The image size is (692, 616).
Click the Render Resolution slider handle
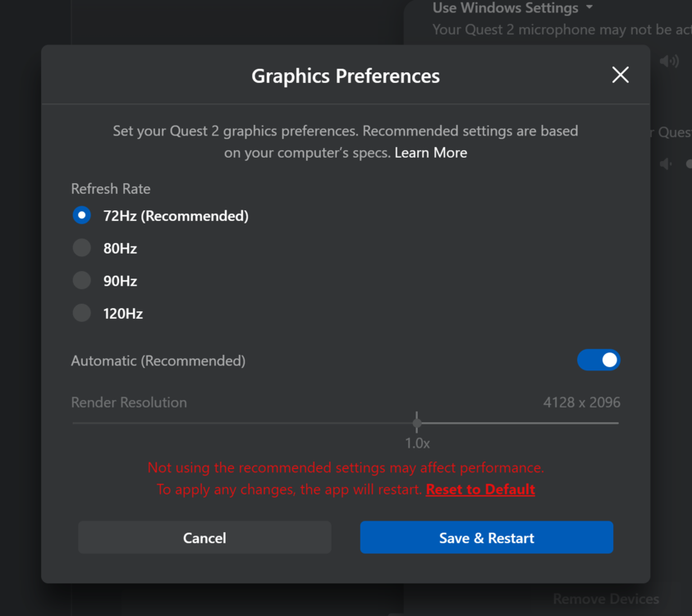tap(417, 423)
